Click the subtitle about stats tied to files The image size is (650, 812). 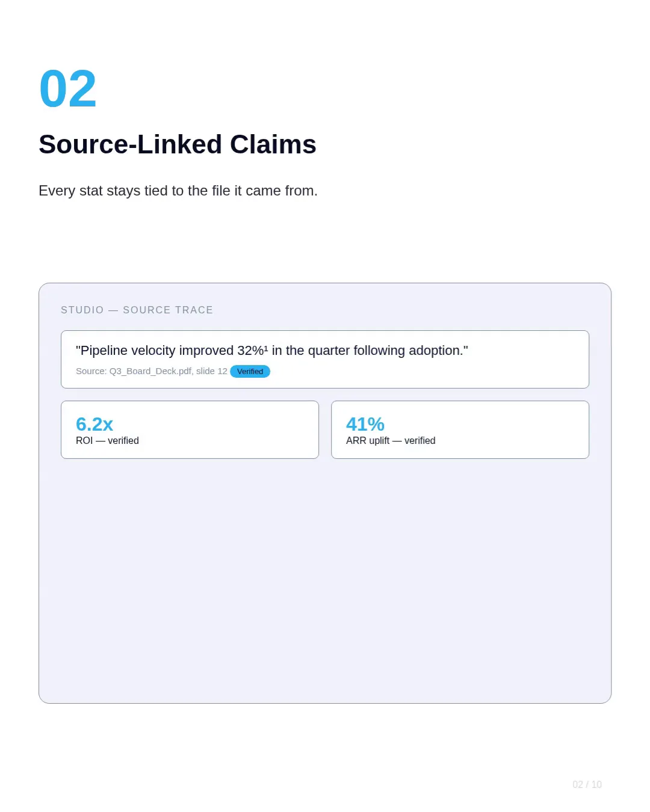point(178,191)
